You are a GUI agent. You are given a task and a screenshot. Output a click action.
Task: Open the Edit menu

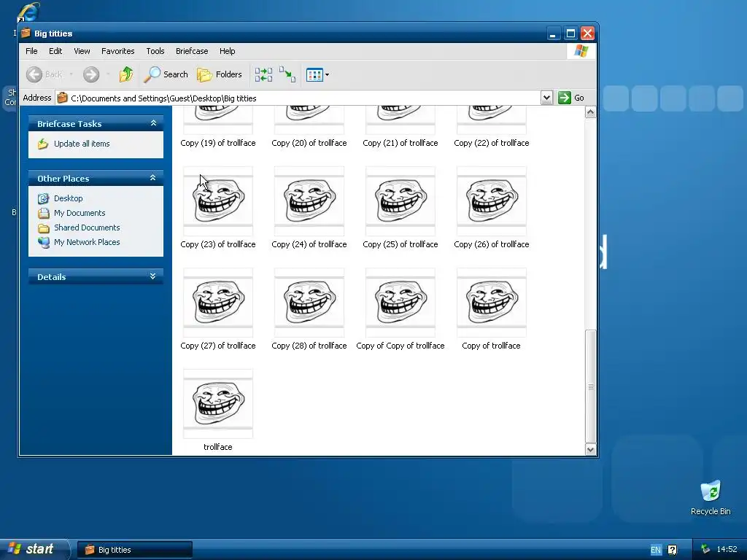pyautogui.click(x=55, y=51)
